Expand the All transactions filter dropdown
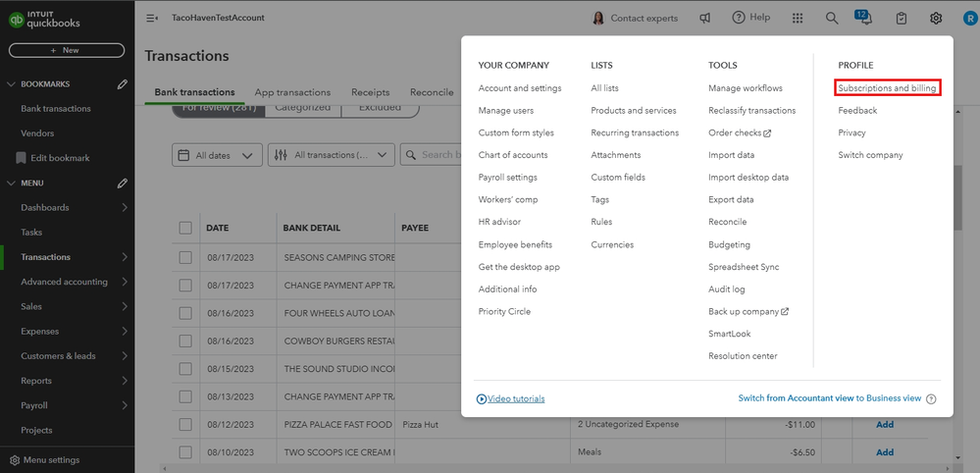Screen dimensions: 980x473 tap(331, 155)
